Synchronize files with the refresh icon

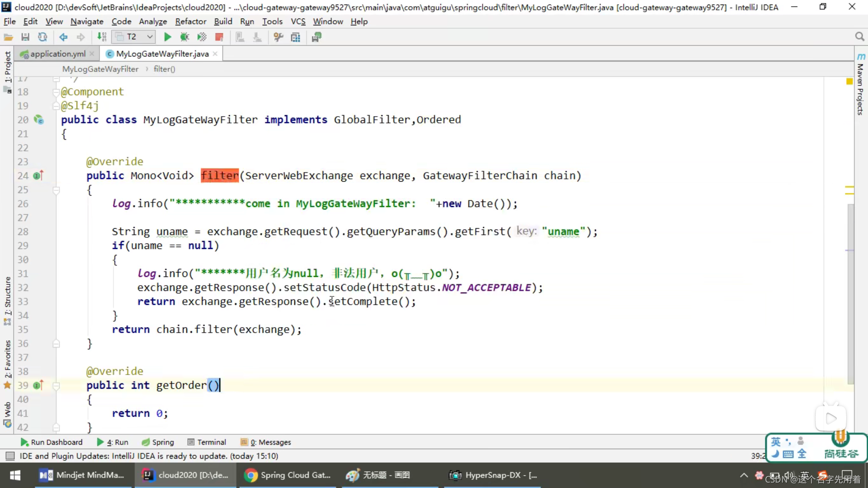tap(42, 37)
